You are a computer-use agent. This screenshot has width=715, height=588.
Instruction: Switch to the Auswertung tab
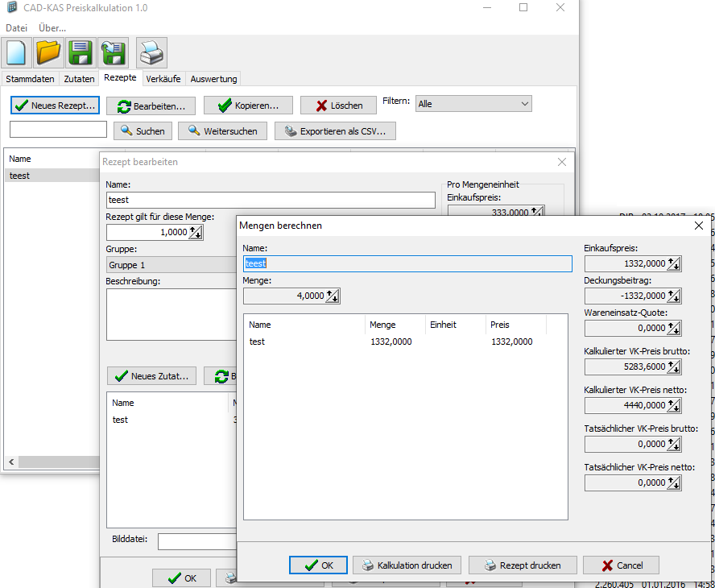click(x=213, y=79)
